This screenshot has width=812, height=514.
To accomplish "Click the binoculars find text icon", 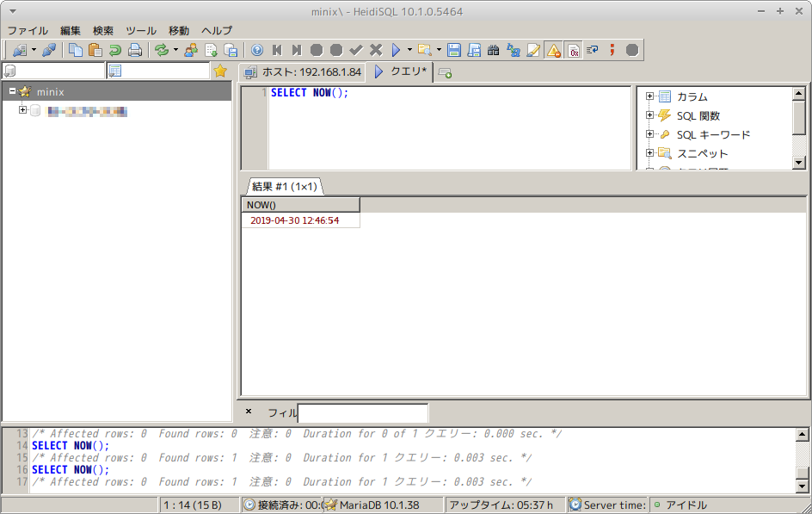I will pos(494,50).
